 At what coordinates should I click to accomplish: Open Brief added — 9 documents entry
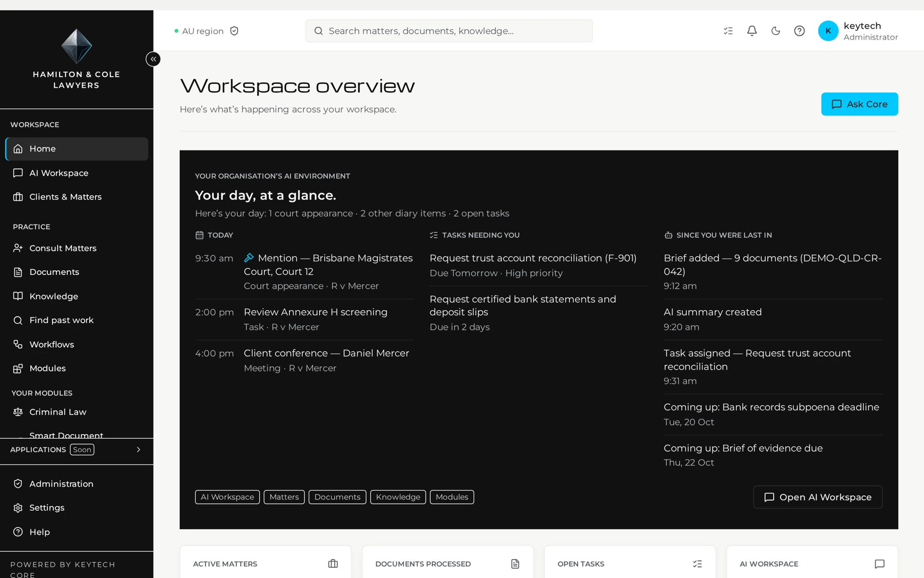[x=773, y=272]
